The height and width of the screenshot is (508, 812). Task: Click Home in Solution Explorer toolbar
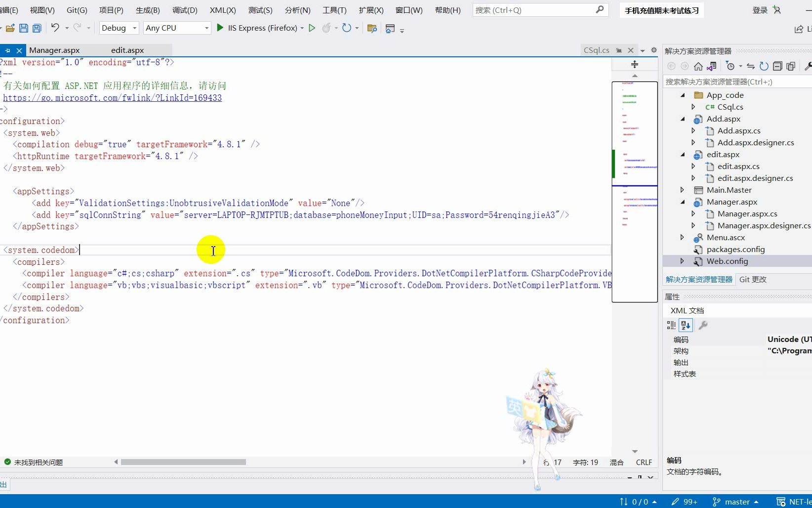point(698,66)
